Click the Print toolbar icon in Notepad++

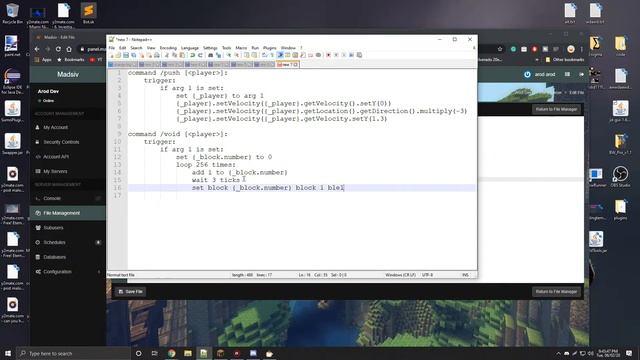point(156,55)
